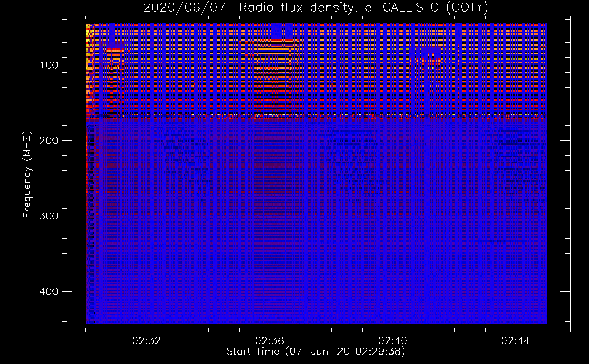Click the 'Frequency (MHZ)' axis title

click(27, 174)
